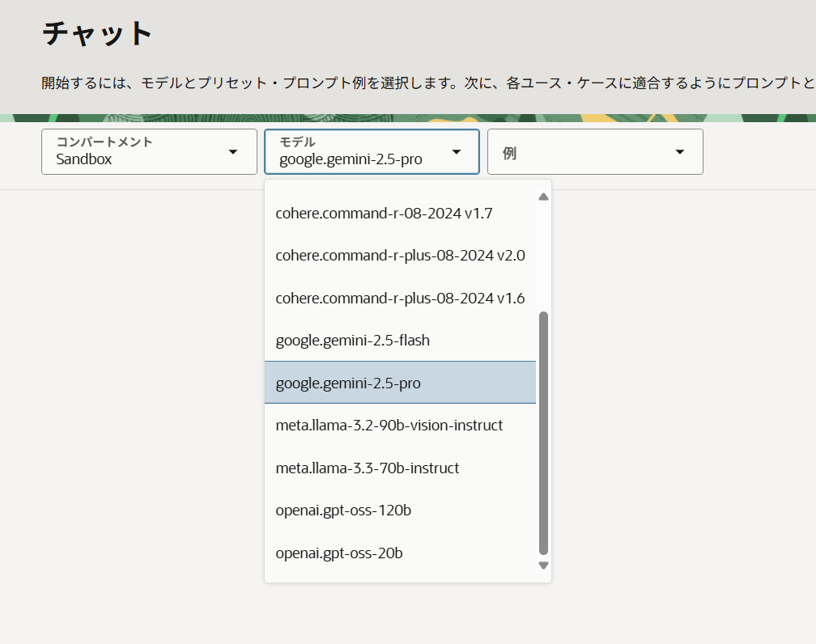Click the モデル dropdown caret icon

point(457,151)
